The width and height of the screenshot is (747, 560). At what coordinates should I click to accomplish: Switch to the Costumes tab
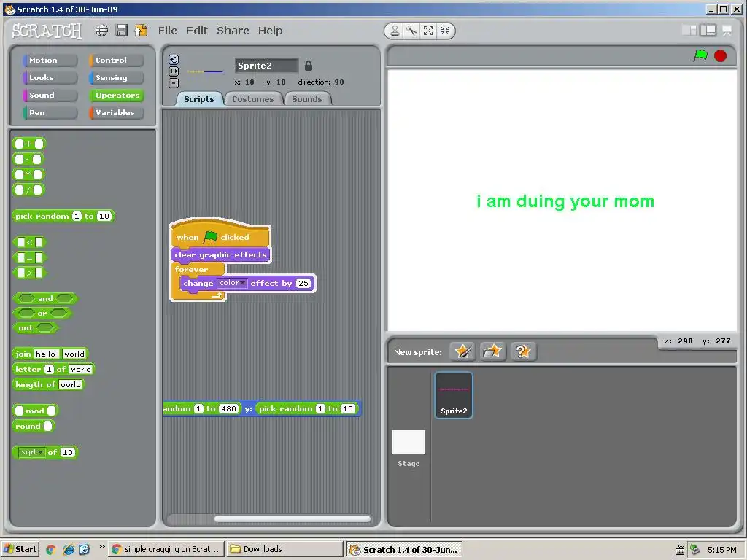coord(253,99)
